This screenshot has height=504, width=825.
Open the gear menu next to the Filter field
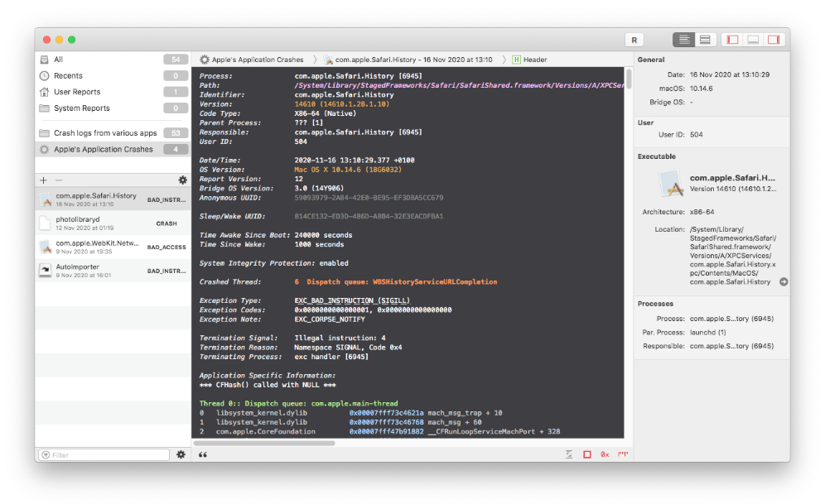click(181, 454)
